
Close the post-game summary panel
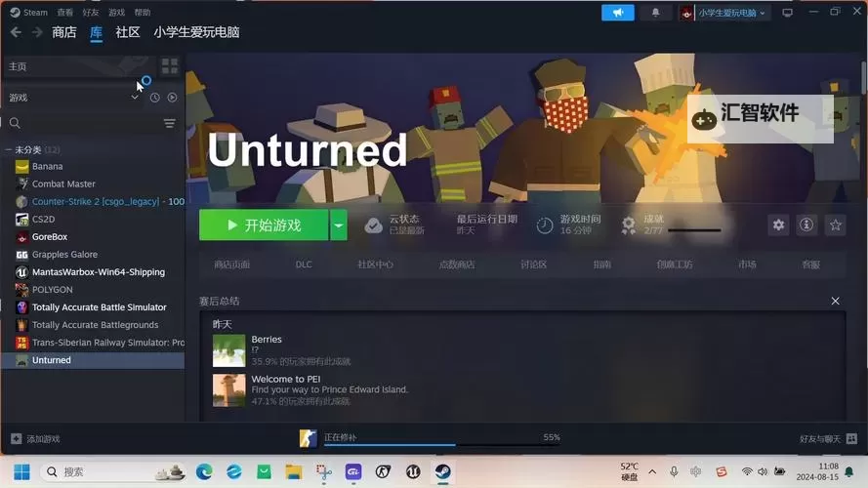[x=835, y=301]
